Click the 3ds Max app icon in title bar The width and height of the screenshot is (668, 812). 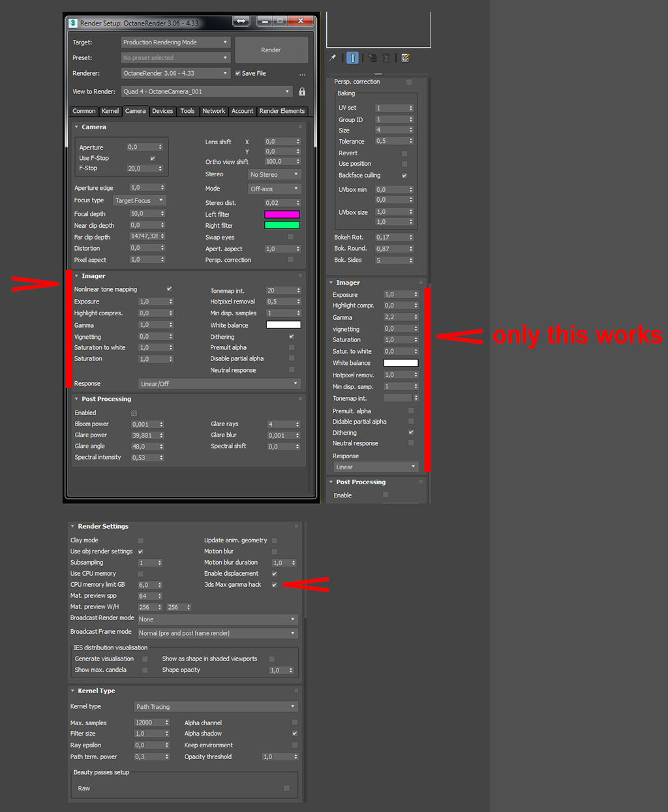73,23
